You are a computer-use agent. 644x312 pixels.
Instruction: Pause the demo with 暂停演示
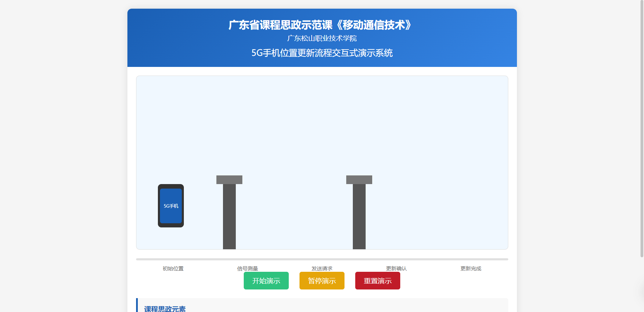click(x=322, y=281)
